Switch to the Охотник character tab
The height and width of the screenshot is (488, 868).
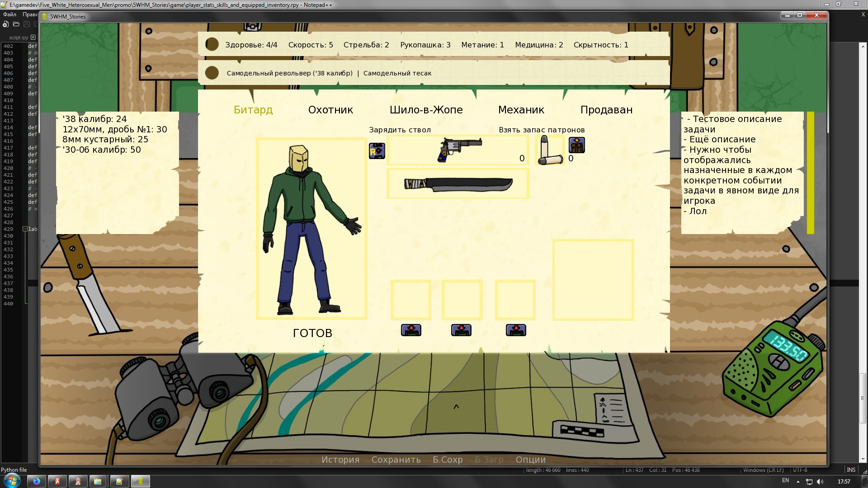point(330,110)
